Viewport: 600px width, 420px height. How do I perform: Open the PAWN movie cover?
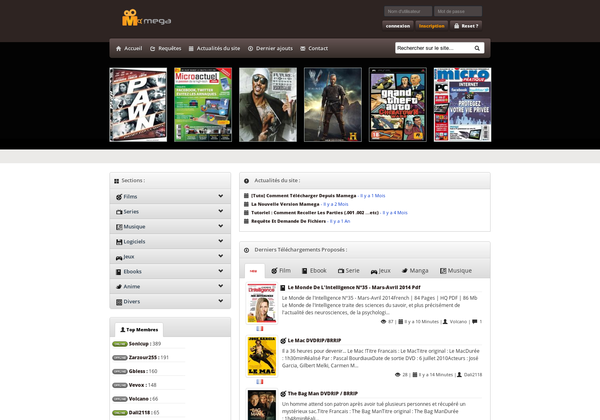click(138, 105)
